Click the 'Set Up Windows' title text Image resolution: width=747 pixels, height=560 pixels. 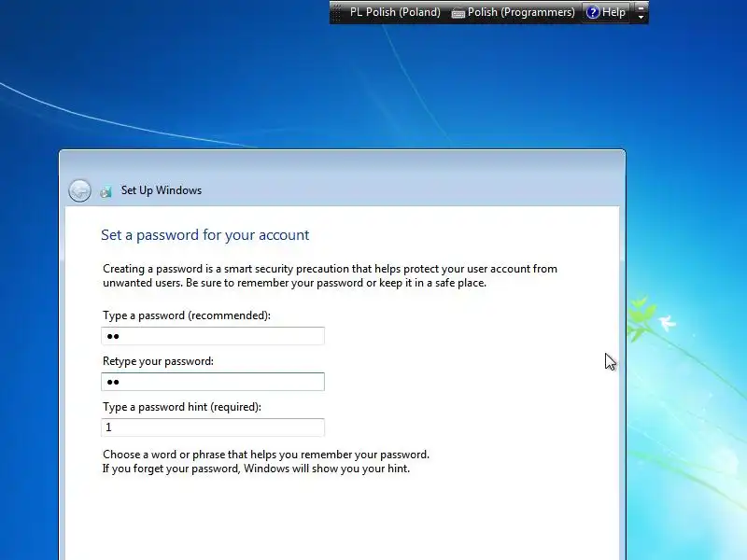point(162,190)
